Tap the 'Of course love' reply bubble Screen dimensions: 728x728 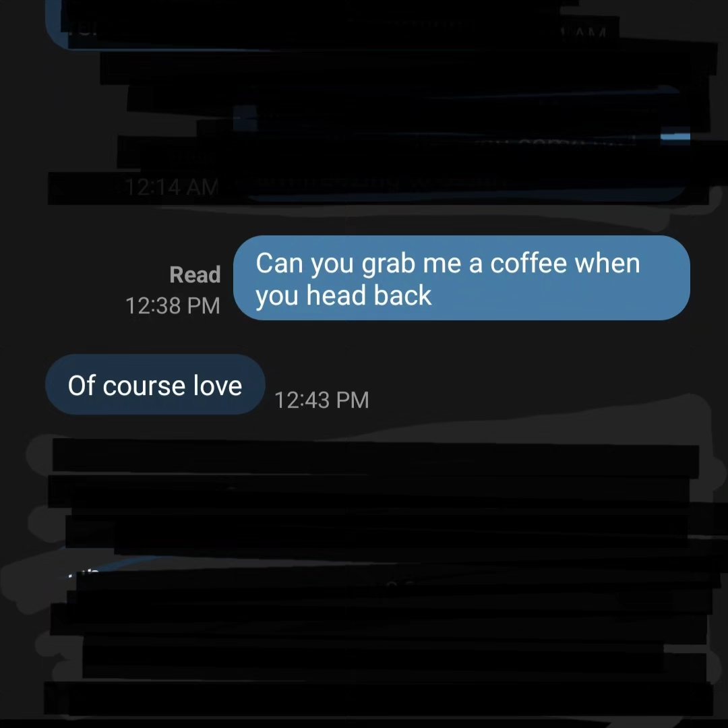[155, 384]
